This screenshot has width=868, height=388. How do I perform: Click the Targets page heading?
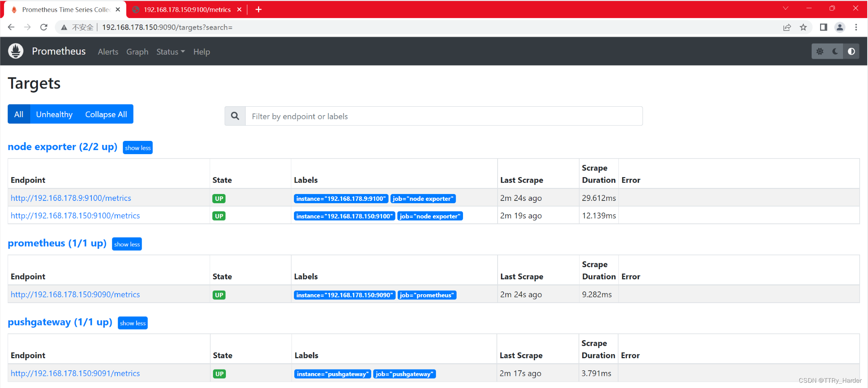point(34,84)
